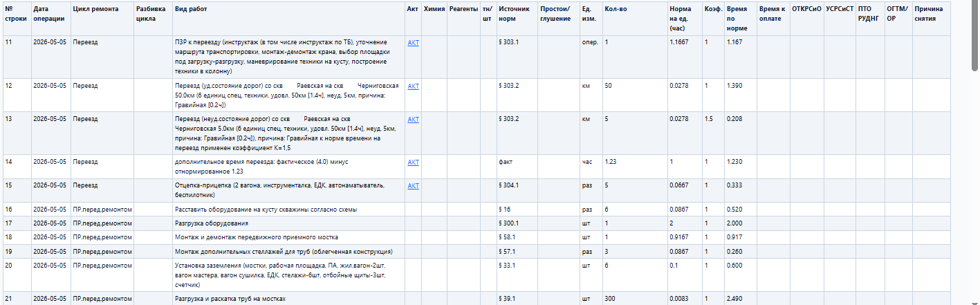
Task: Click the 'Дата операции' column header
Action: click(50, 19)
